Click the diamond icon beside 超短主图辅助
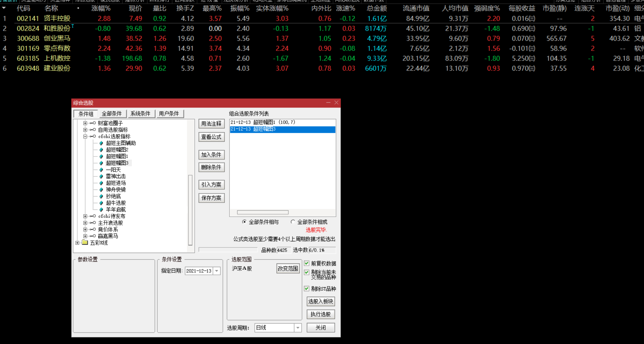 pos(101,143)
